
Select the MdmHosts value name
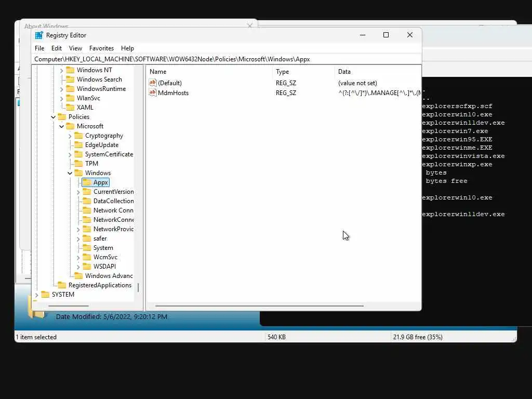pyautogui.click(x=173, y=93)
